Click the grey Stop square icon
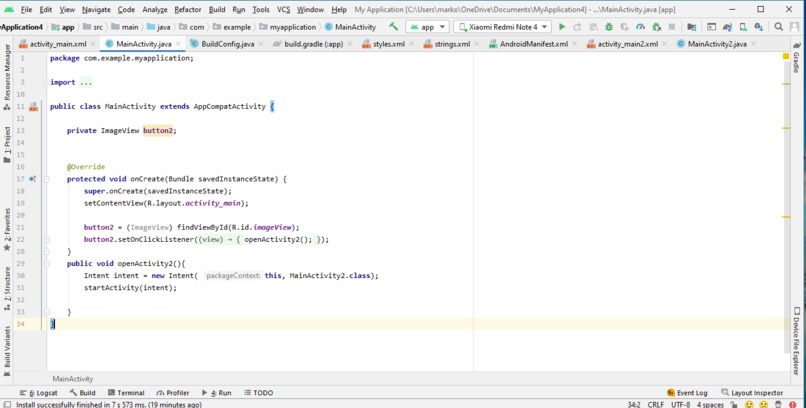 (672, 27)
